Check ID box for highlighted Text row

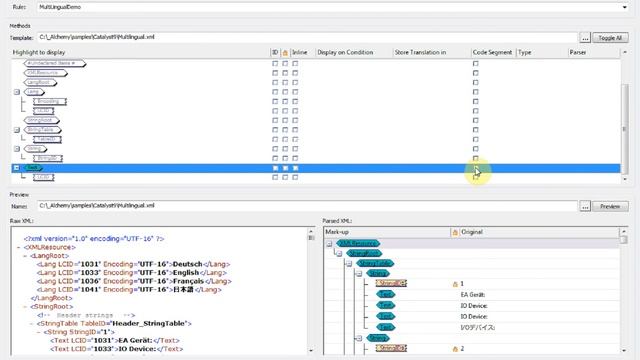point(275,168)
